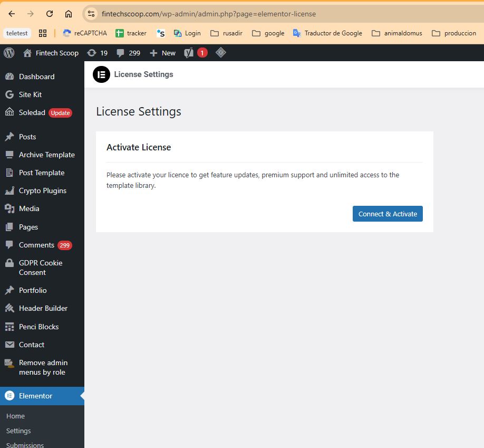Open the browser apps grid icon
Viewport: 484px width, 448px height.
pyautogui.click(x=43, y=33)
